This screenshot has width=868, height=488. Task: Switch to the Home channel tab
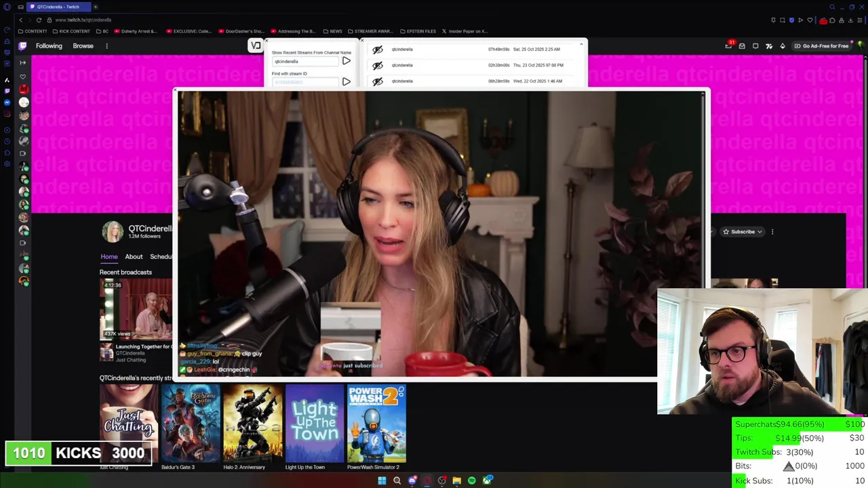pos(109,257)
